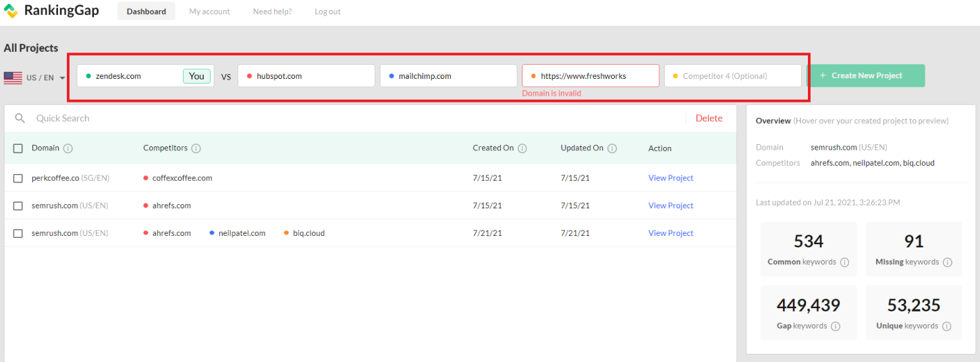This screenshot has width=980, height=362.
Task: Click Log out
Action: tap(327, 11)
